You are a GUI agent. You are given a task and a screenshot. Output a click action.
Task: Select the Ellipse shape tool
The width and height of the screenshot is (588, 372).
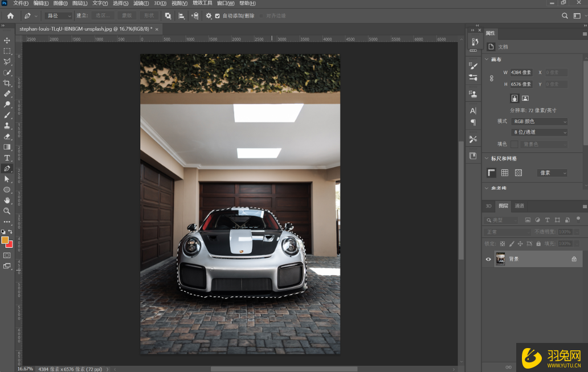tap(7, 190)
